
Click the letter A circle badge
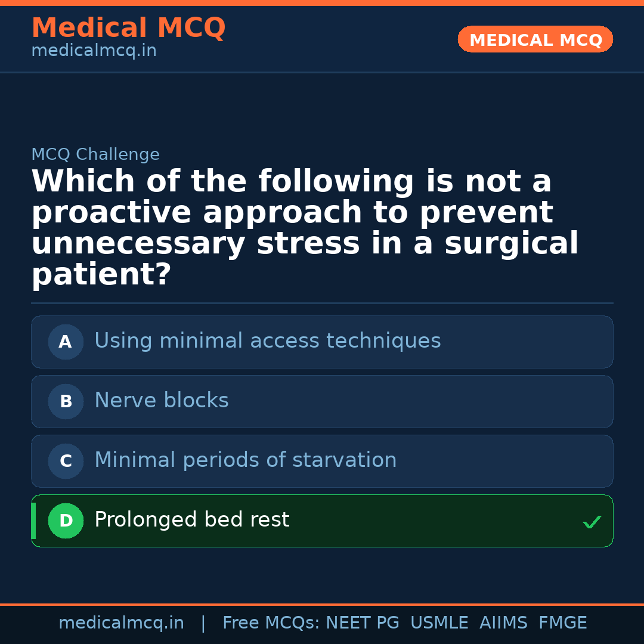tap(66, 342)
